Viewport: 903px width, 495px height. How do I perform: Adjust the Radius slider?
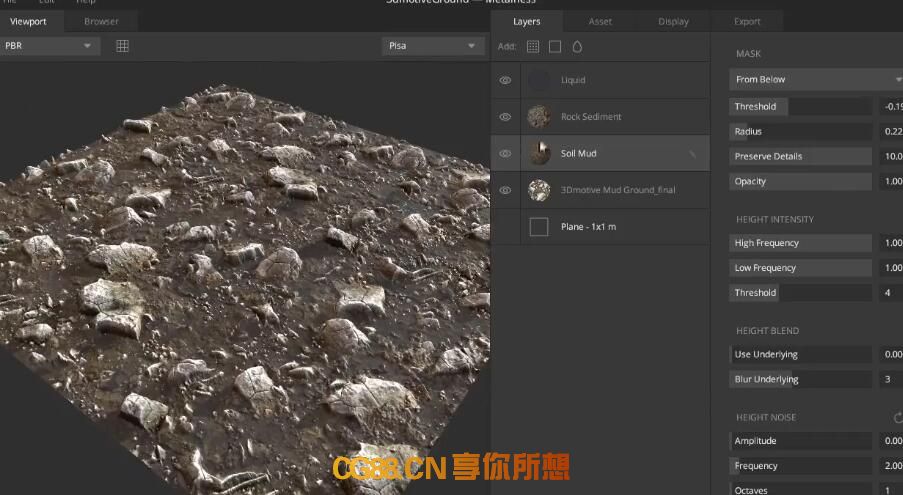click(x=800, y=131)
